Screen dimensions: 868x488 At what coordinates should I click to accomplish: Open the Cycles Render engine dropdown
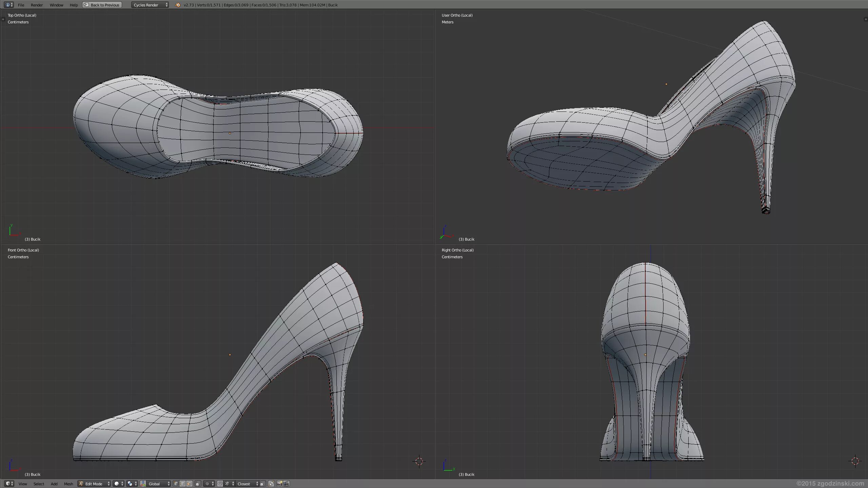tap(150, 5)
